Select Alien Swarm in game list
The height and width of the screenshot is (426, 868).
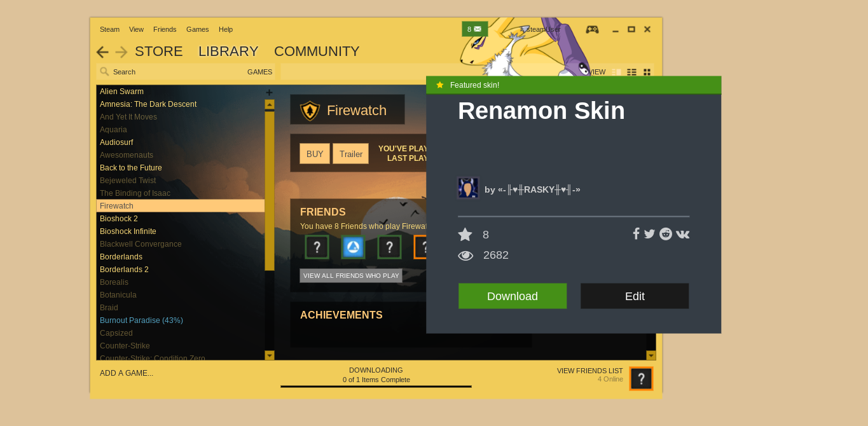coord(181,92)
